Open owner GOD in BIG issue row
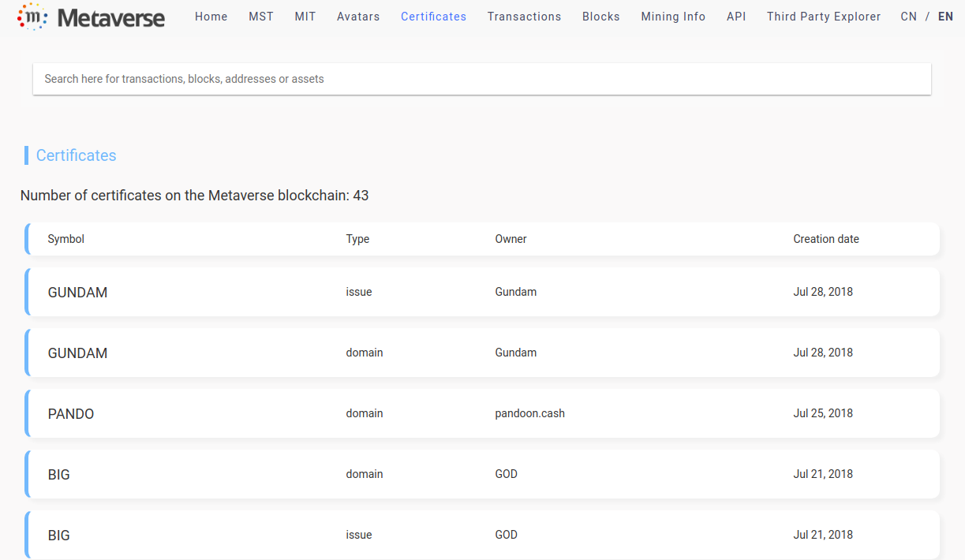The height and width of the screenshot is (560, 965). (507, 535)
